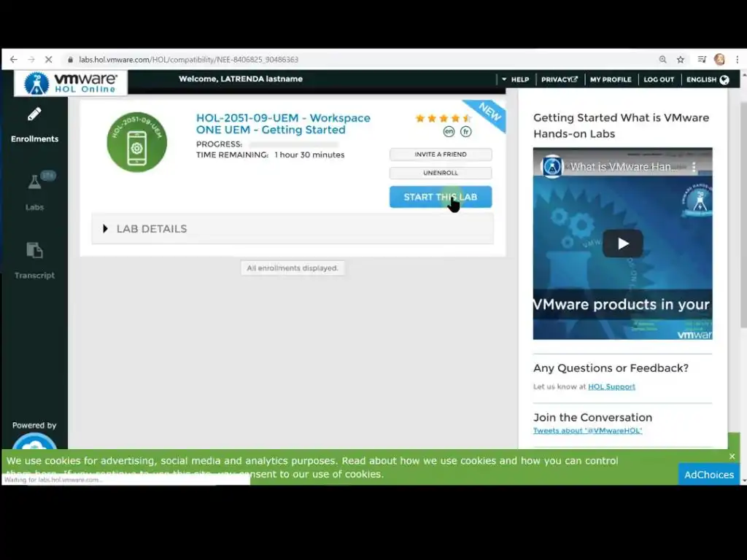Expand the LAB DETAILS section
The height and width of the screenshot is (560, 747).
[x=293, y=229]
